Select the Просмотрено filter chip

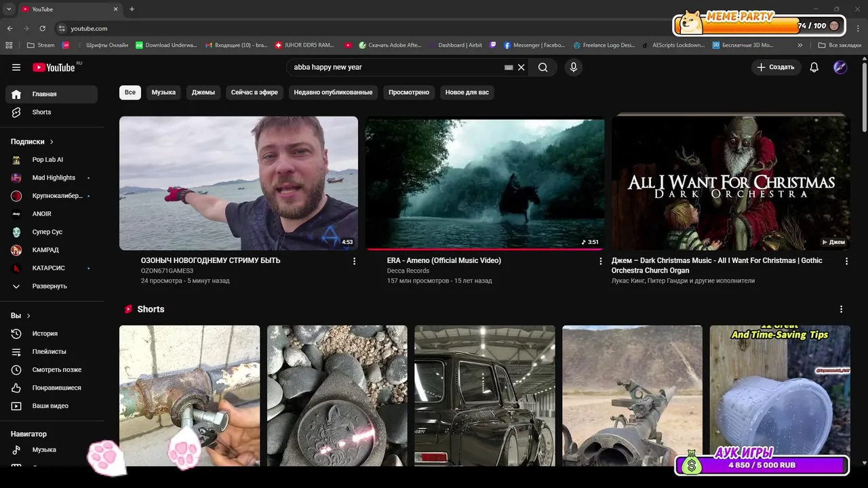tap(409, 92)
